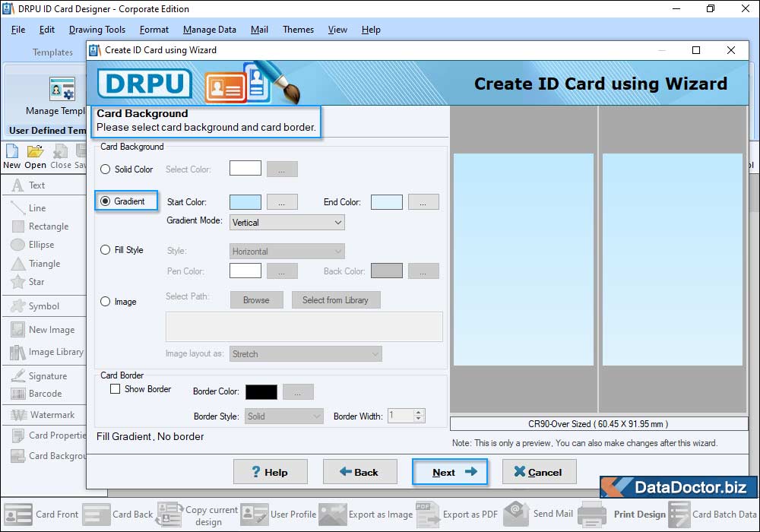This screenshot has height=532, width=760.
Task: Add a Watermark element
Action: pos(43,415)
